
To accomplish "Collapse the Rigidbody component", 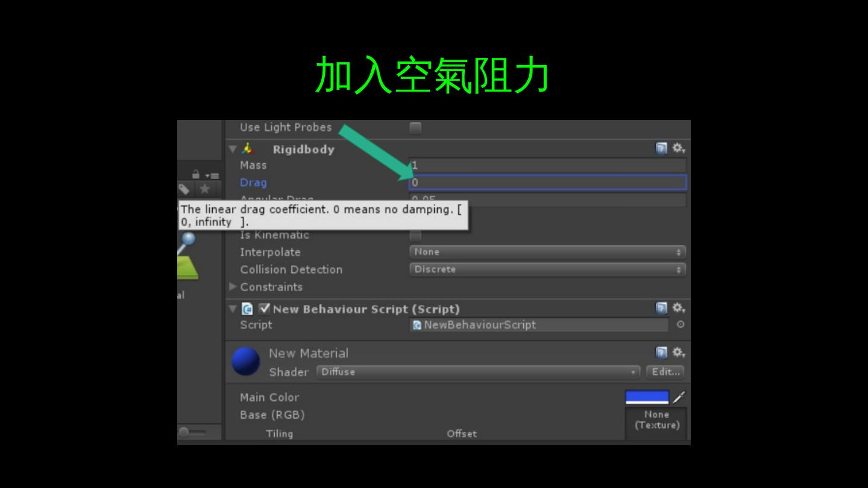I will coord(233,149).
